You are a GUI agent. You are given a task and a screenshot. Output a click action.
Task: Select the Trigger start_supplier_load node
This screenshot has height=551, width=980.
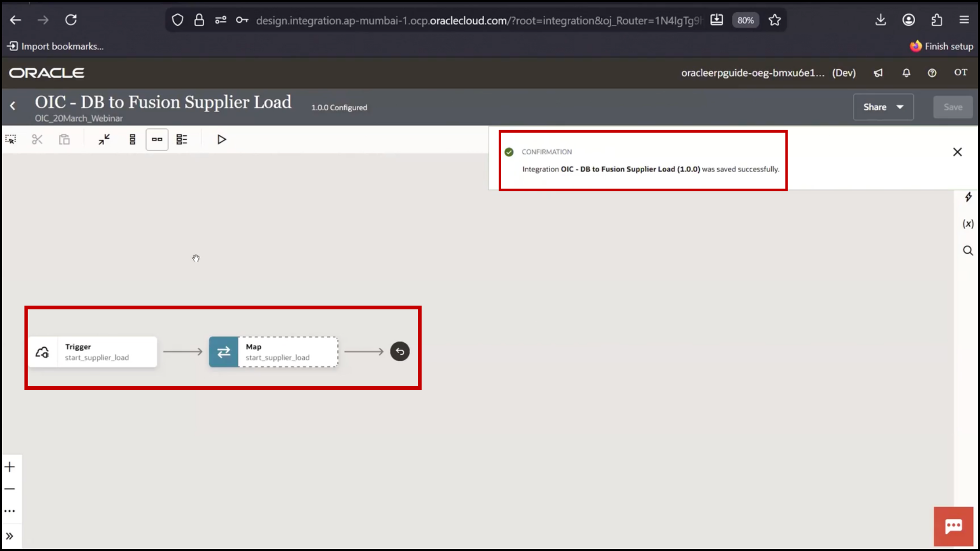[93, 352]
